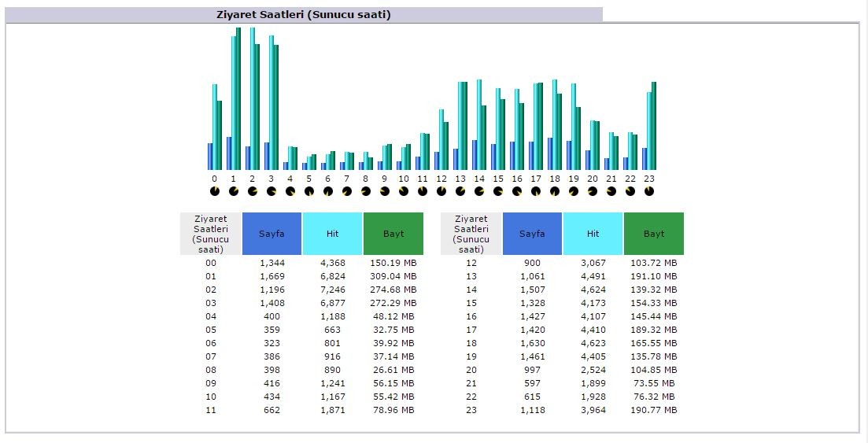Click the clock icon below hour 1
868x443 pixels.
tap(234, 191)
